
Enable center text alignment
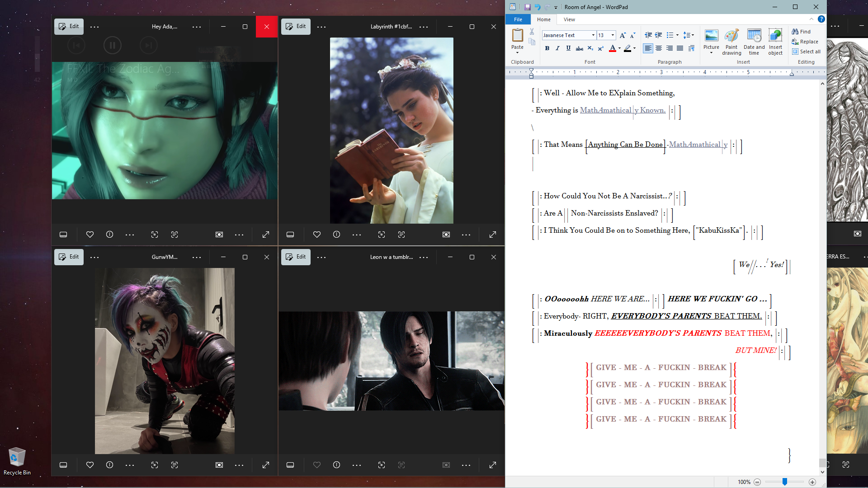(x=659, y=48)
